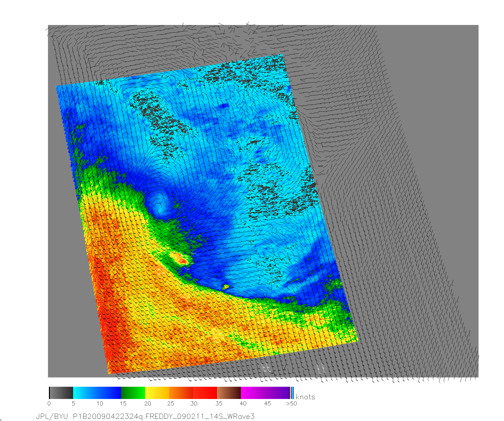Click the '30' legend tick label
Image resolution: width=504 pixels, height=421 pixels.
click(194, 403)
